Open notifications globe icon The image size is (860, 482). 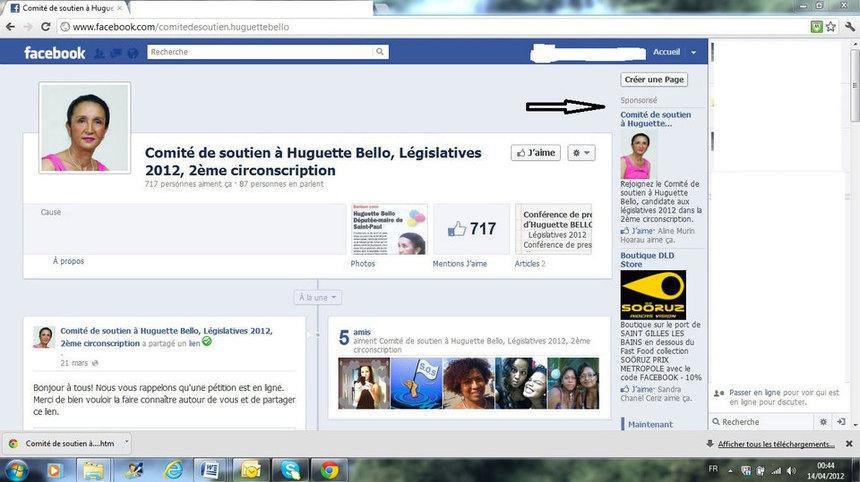pos(132,53)
